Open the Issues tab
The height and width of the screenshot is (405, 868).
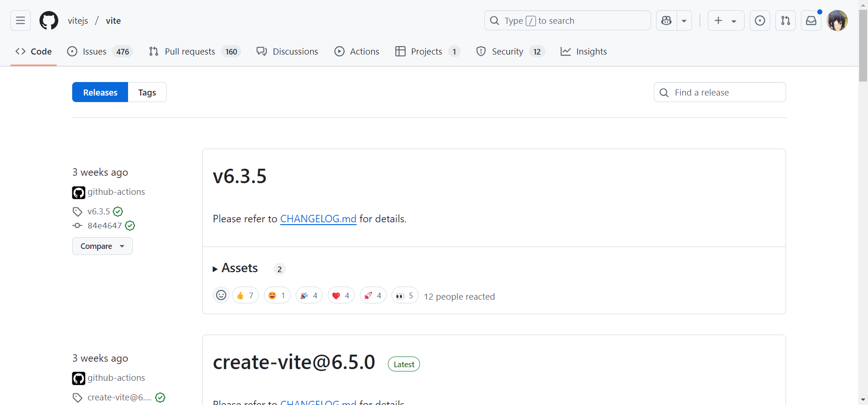(100, 51)
